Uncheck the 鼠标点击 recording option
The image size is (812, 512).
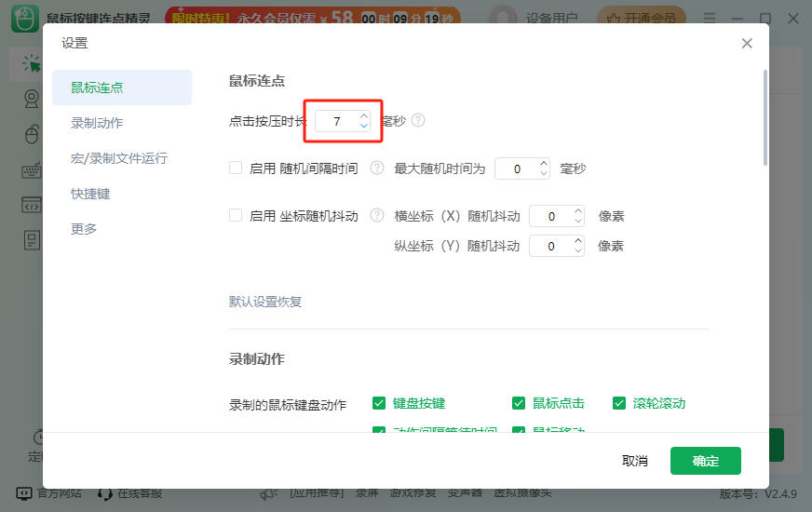[x=519, y=403]
